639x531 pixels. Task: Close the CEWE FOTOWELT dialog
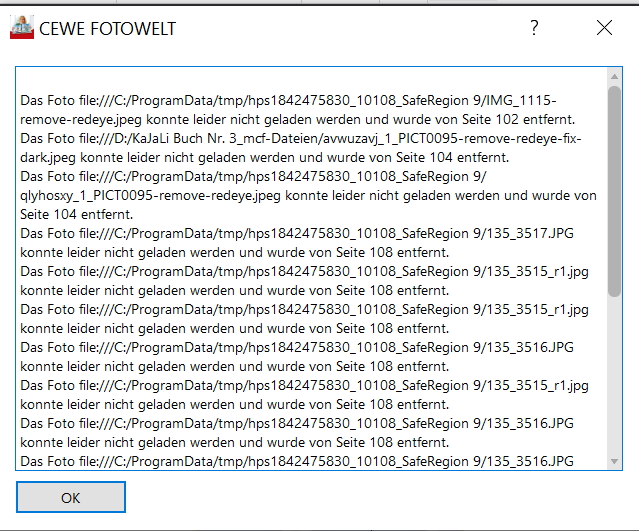604,28
